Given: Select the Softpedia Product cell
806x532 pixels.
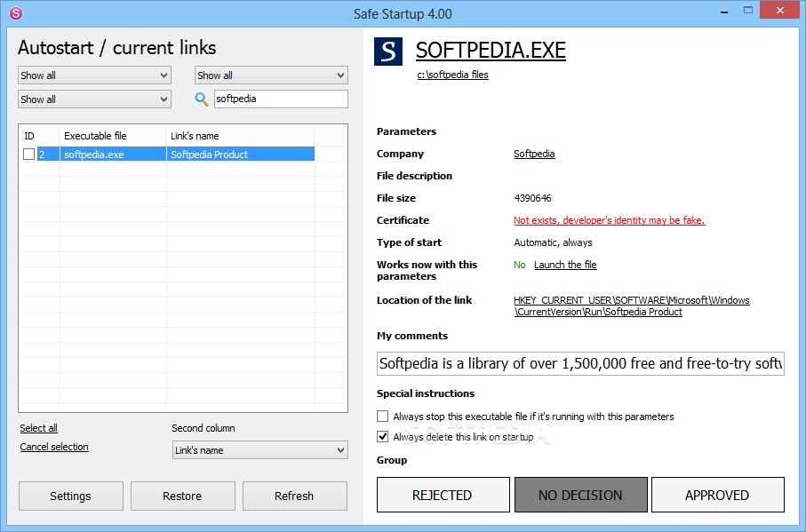Looking at the screenshot, I should 240,154.
